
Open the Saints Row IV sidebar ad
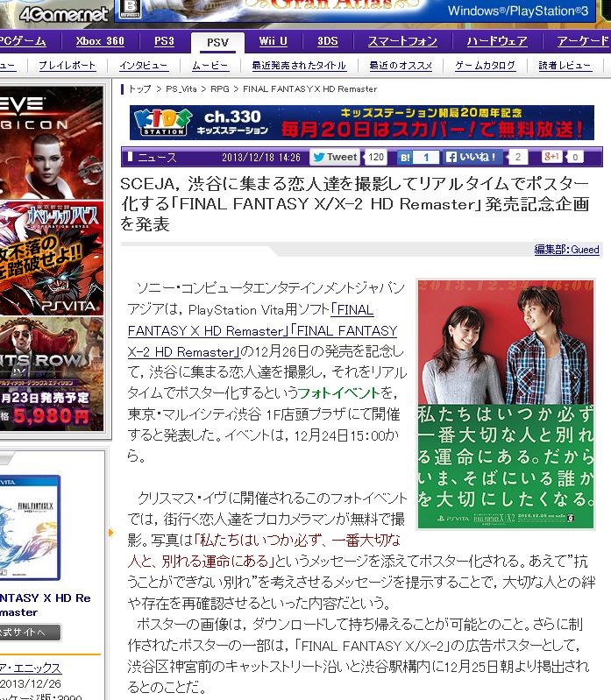pyautogui.click(x=52, y=374)
